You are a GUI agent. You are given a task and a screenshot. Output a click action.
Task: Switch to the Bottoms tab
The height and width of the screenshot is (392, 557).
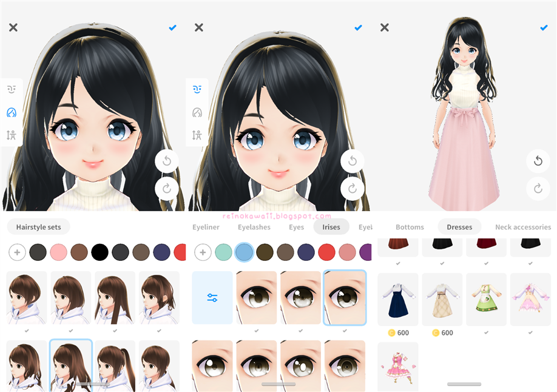point(410,227)
